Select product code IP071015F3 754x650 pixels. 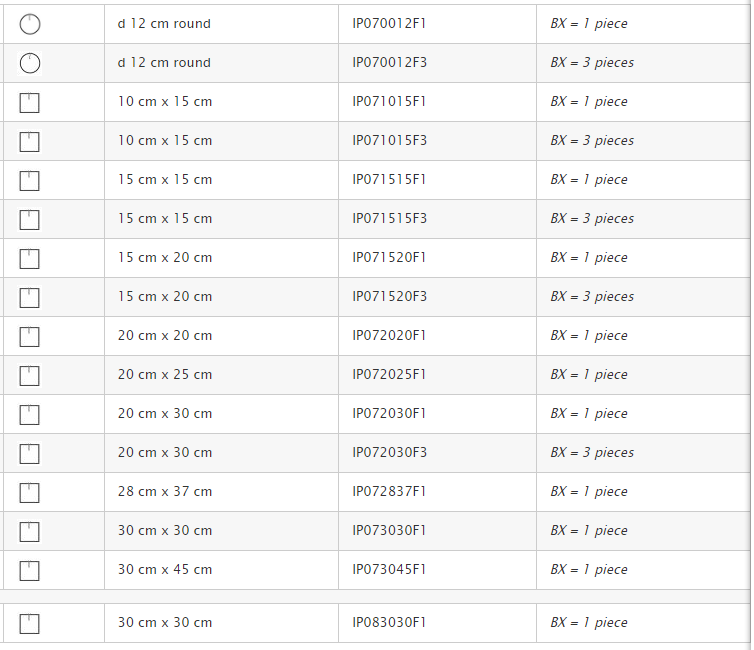390,141
